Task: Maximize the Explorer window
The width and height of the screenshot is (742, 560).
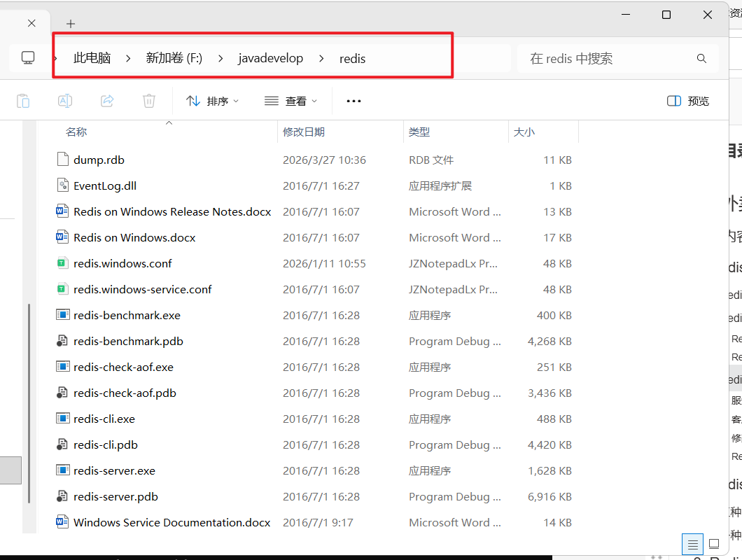Action: click(x=666, y=15)
